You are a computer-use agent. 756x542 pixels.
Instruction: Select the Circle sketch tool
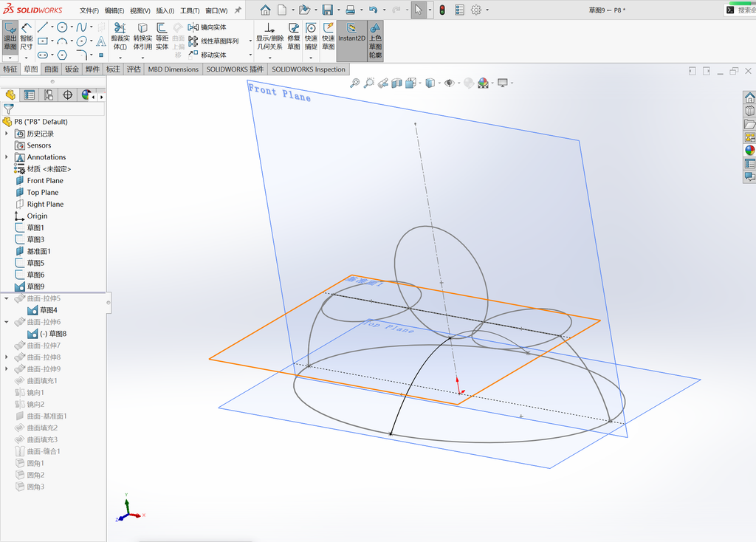62,27
